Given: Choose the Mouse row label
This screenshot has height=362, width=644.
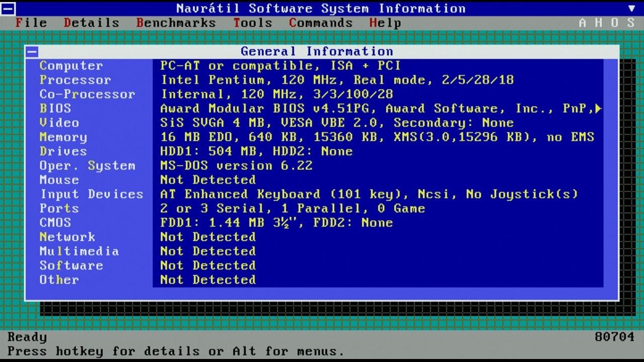Looking at the screenshot, I should [x=59, y=179].
